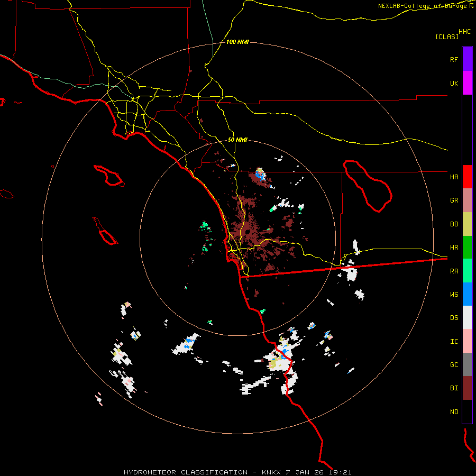Screen dimensions: 476x476
Task: Click the HA red legend swatch
Action: click(x=467, y=177)
